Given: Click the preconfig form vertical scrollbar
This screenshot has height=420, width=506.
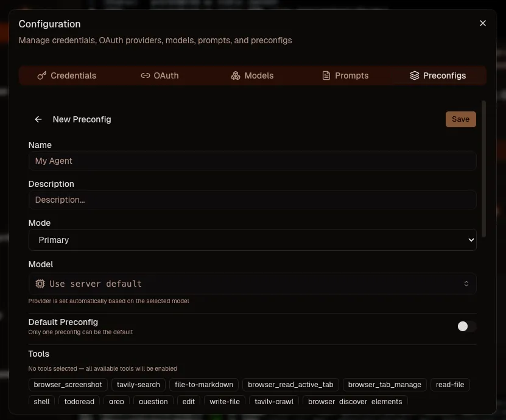Looking at the screenshot, I should click(x=483, y=169).
